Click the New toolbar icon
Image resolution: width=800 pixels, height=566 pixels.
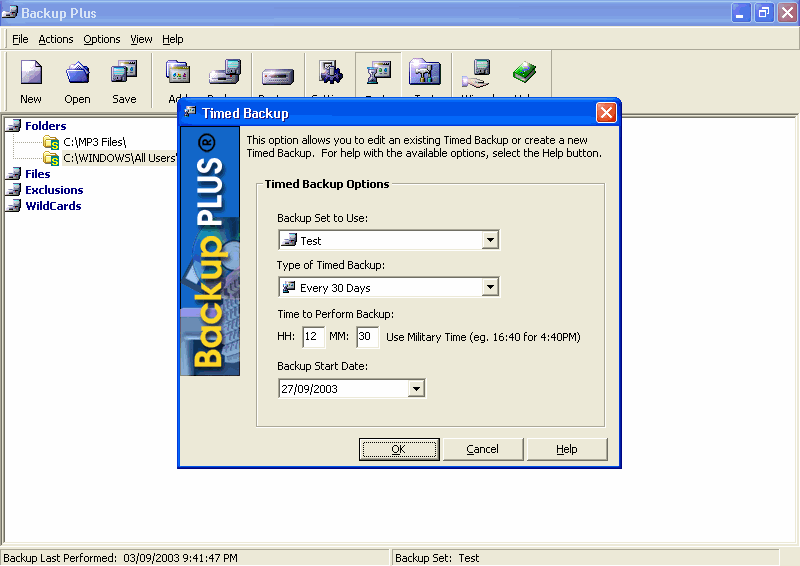[x=31, y=72]
